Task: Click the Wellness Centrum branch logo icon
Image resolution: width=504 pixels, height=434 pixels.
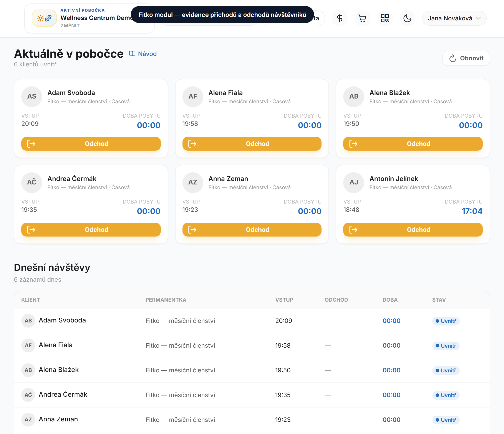Action: tap(44, 18)
